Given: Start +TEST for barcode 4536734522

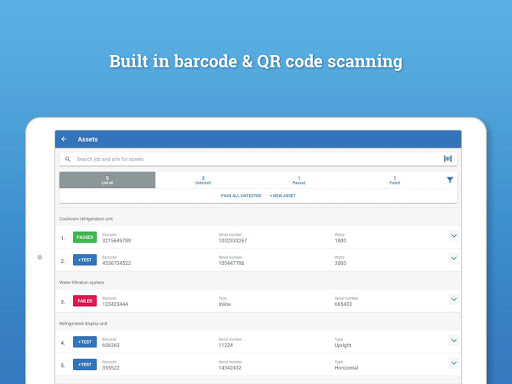Looking at the screenshot, I should pyautogui.click(x=85, y=260).
